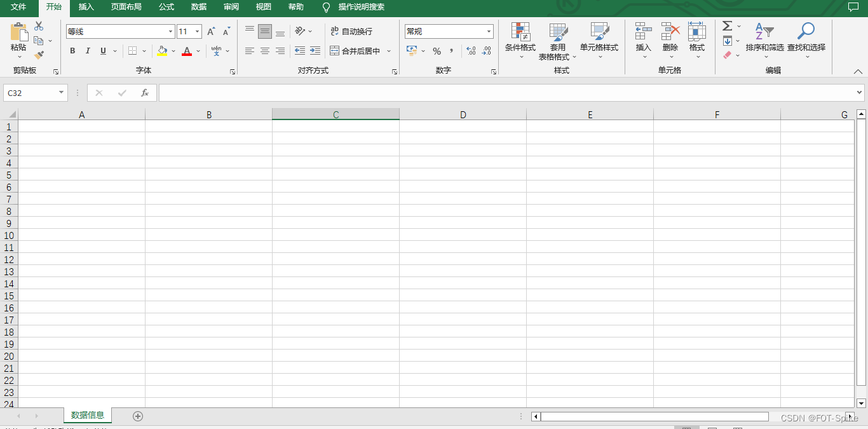
Task: Click the Fill down icon
Action: 728,41
